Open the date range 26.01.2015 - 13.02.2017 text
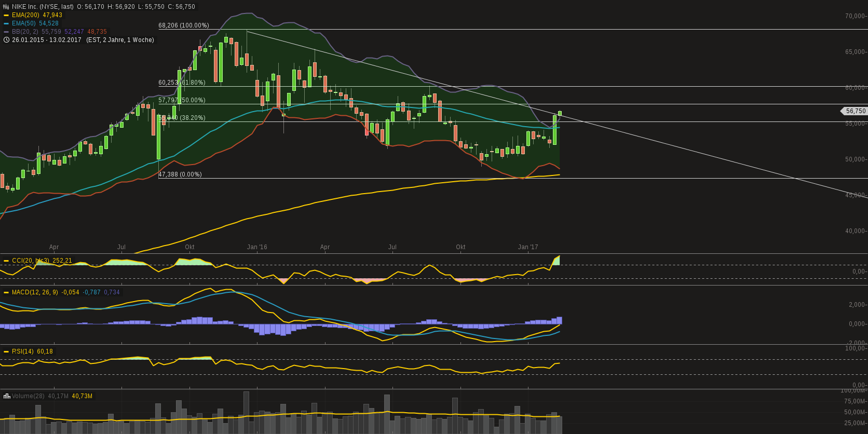The height and width of the screenshot is (434, 868). (x=47, y=40)
